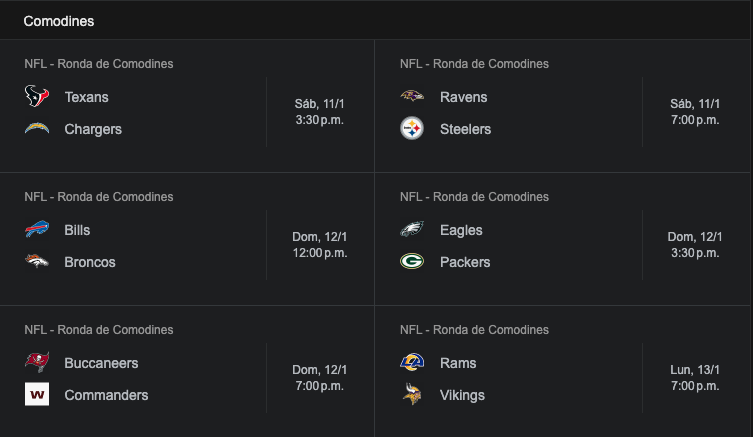Click the Buccaneers flag logo
753x437 pixels.
tap(37, 362)
